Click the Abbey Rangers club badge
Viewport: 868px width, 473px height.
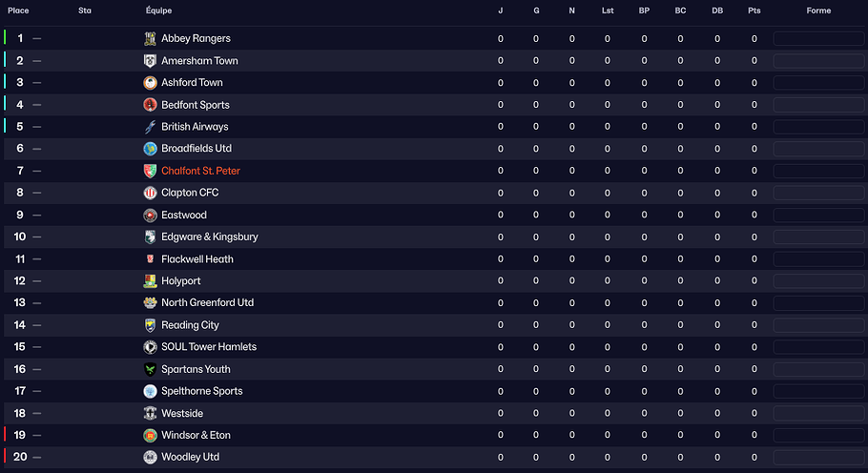[x=150, y=38]
